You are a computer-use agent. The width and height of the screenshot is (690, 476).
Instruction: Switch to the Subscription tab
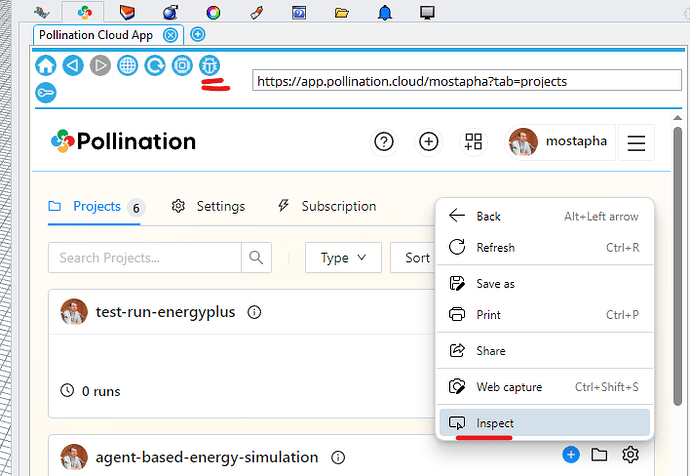pyautogui.click(x=327, y=206)
